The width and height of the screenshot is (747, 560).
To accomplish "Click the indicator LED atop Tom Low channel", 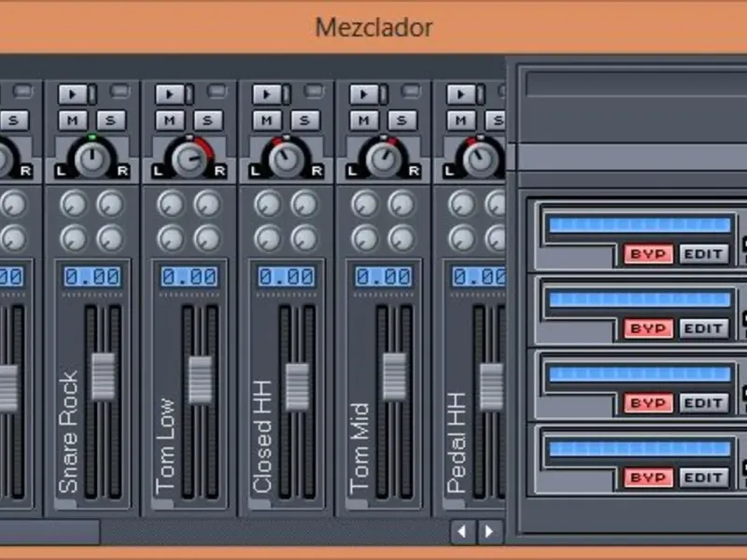I will click(217, 91).
